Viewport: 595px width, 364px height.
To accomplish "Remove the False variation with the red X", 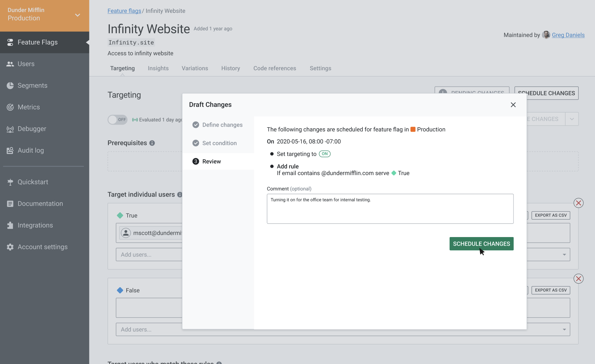I will pos(579,279).
